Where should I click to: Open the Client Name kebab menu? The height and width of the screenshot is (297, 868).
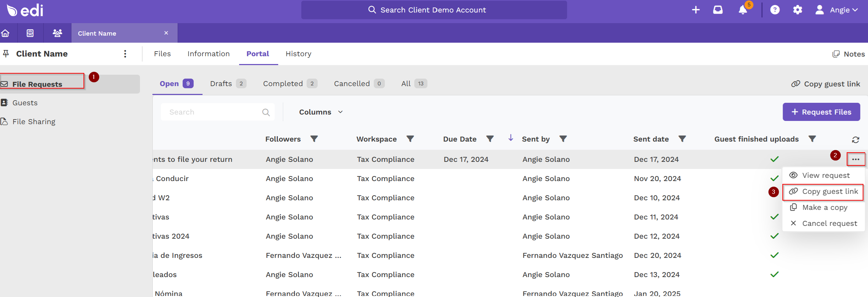point(125,54)
